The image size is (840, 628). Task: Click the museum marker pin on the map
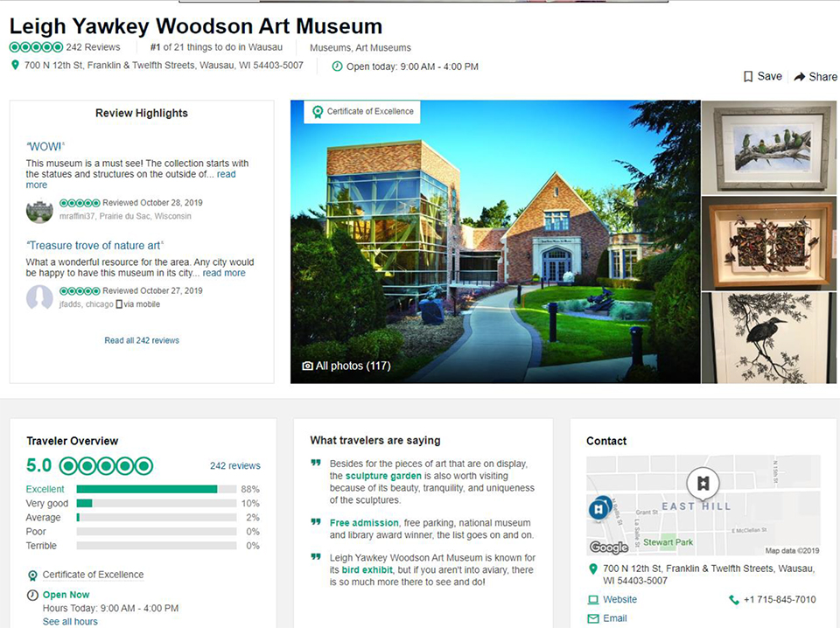click(x=703, y=483)
